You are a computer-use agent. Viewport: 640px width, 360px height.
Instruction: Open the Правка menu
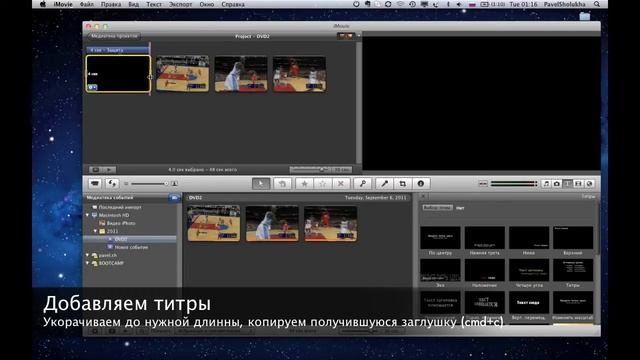coord(111,4)
